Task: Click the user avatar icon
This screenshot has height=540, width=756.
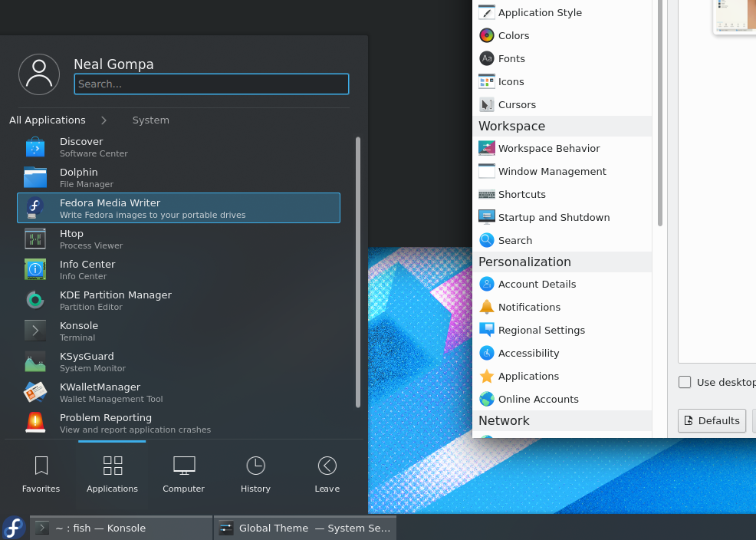Action: click(39, 74)
